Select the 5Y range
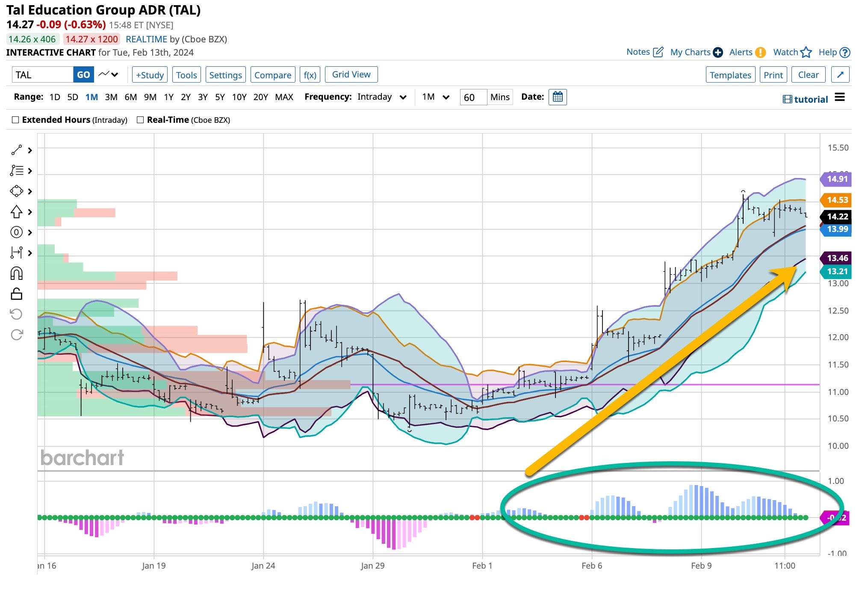 point(220,97)
